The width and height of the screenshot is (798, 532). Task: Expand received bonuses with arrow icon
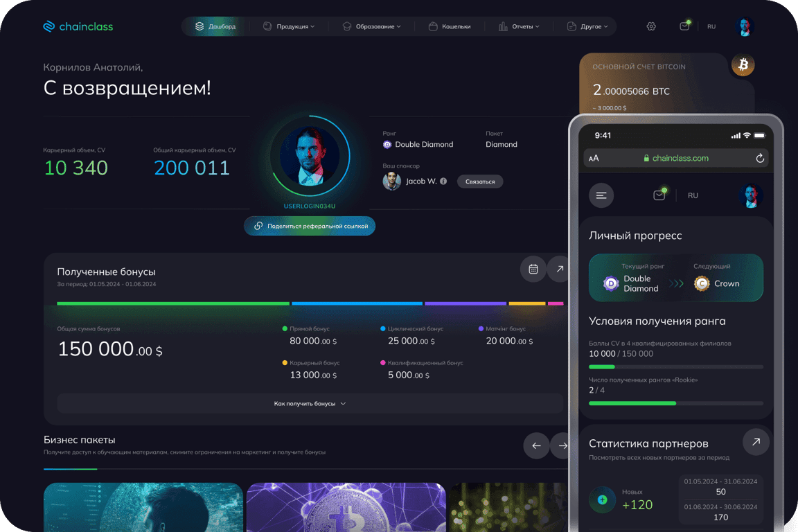[559, 269]
